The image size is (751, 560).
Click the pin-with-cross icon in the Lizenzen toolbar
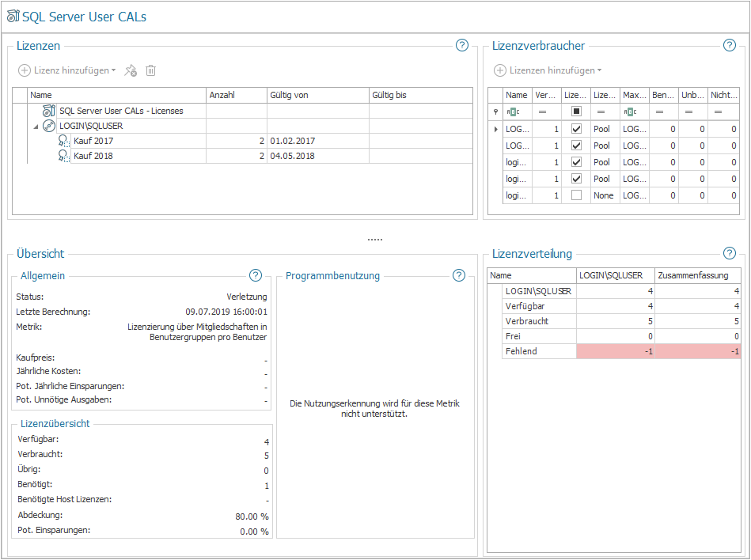(x=131, y=71)
